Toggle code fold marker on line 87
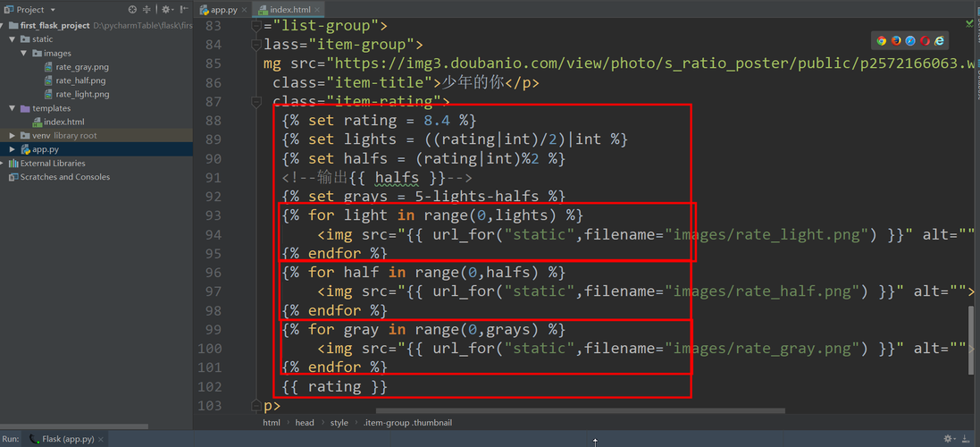 point(256,101)
